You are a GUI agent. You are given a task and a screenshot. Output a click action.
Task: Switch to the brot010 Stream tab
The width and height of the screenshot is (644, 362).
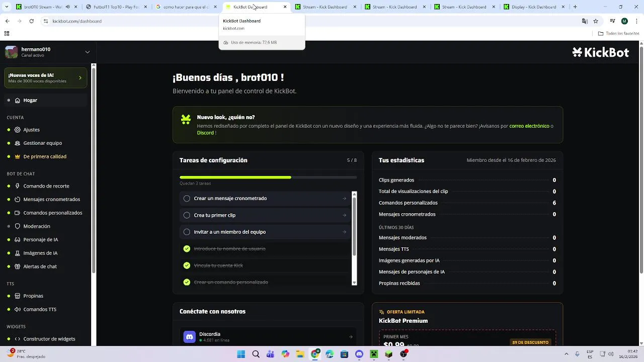pyautogui.click(x=43, y=7)
